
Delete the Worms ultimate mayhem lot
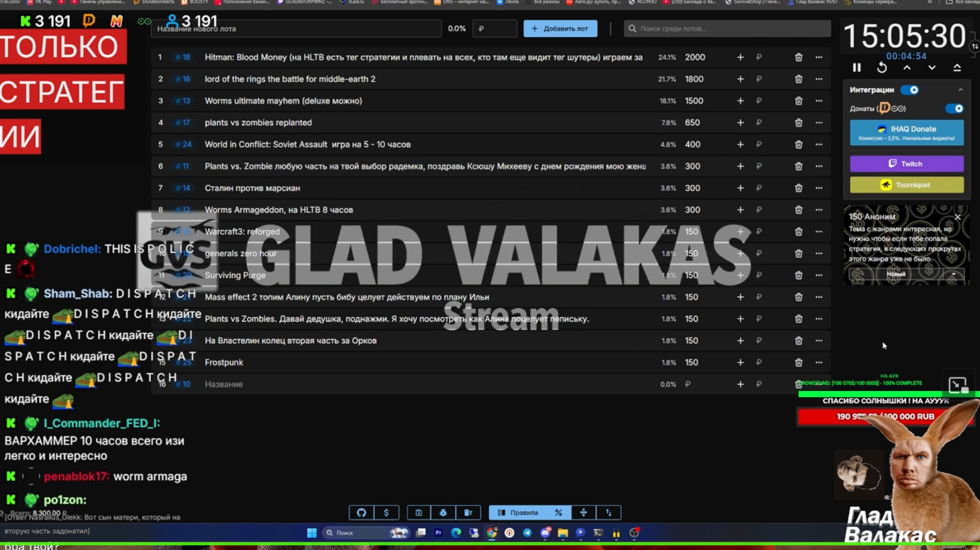point(799,101)
